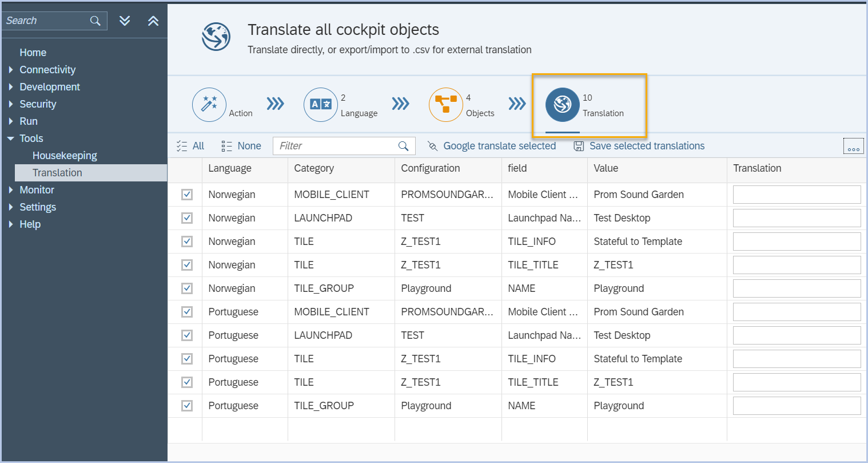Expand the Settings tree node

pos(11,207)
